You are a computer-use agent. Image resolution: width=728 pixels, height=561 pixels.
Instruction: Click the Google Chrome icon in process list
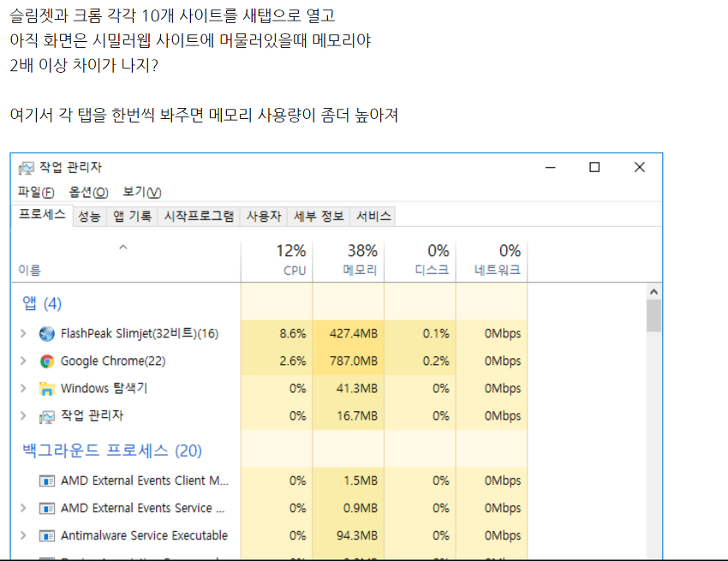[47, 361]
